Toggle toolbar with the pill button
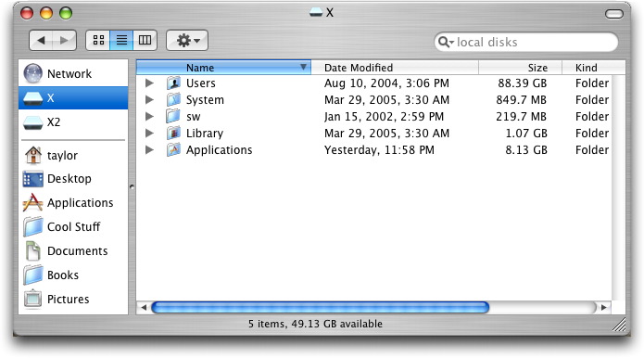This screenshot has width=644, height=358. pyautogui.click(x=614, y=14)
